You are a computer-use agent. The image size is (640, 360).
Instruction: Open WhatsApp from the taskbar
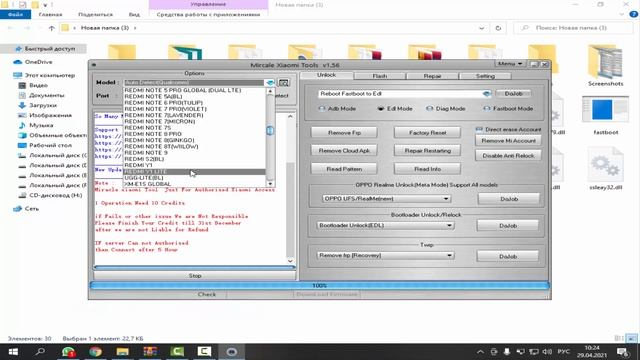click(69, 351)
